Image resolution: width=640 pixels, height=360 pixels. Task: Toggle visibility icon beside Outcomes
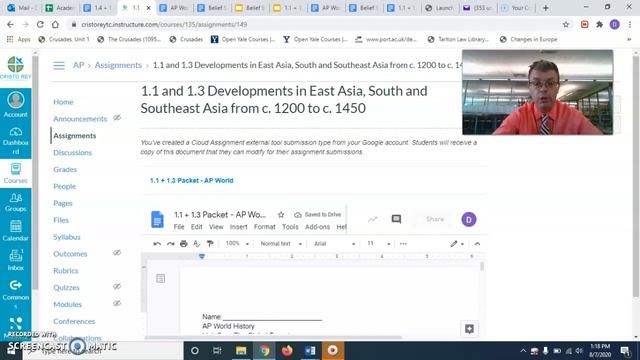point(117,253)
